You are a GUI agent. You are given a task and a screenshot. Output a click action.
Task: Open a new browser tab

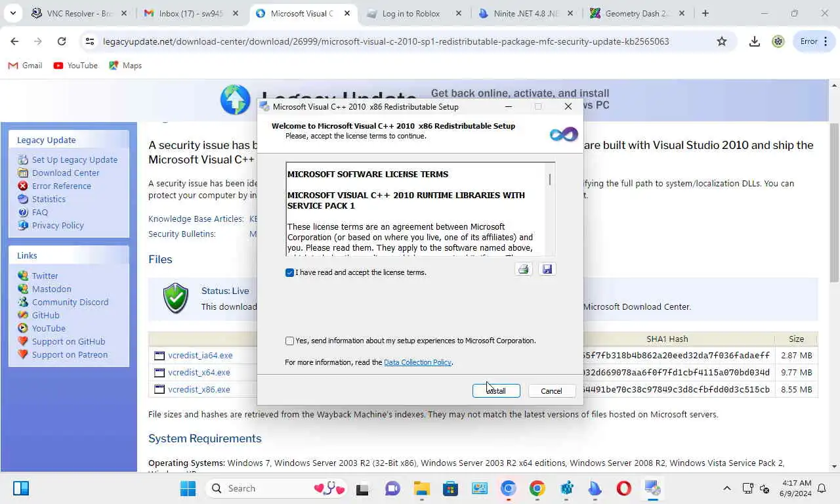[705, 13]
